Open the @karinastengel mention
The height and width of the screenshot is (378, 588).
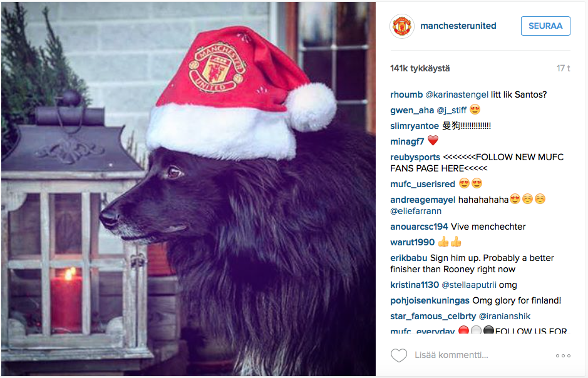coord(456,94)
